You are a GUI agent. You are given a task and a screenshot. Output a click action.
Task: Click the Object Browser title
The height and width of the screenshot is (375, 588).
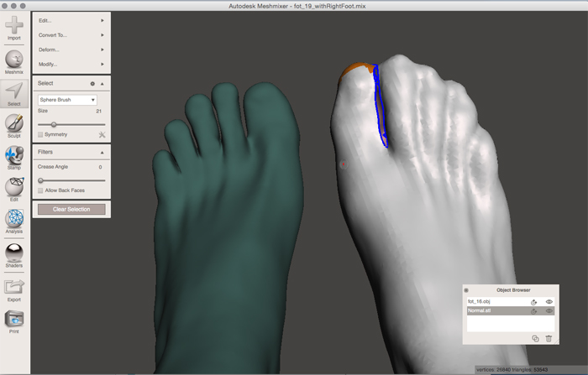pyautogui.click(x=513, y=290)
